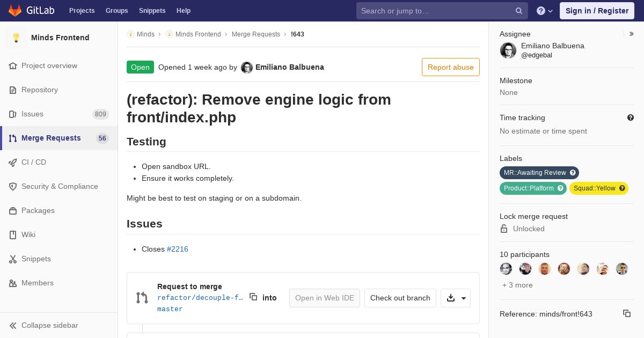Open the Projects menu
Viewport: 644px width, 338px height.
coord(82,11)
